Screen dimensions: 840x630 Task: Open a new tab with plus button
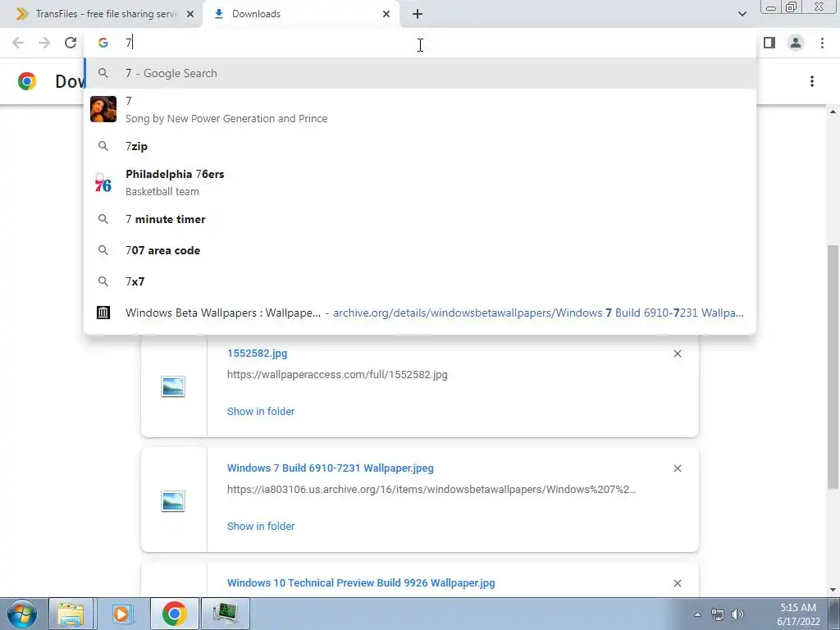click(418, 14)
